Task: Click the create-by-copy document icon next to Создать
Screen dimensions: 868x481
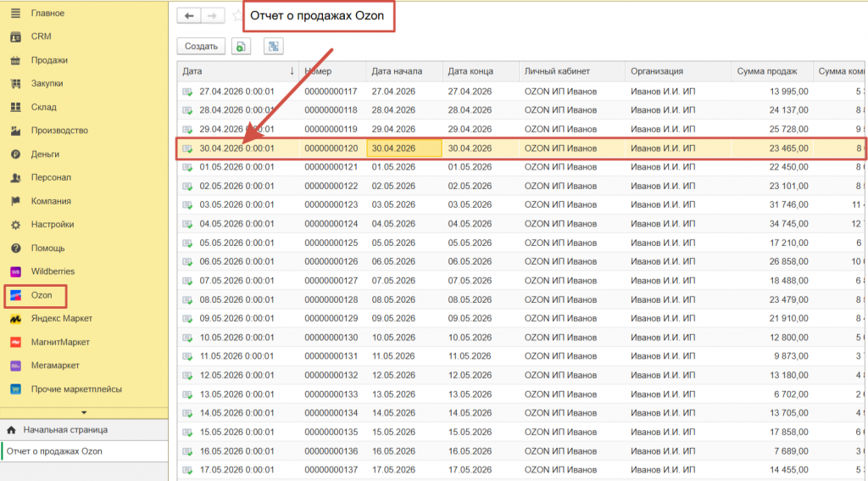Action: tap(241, 47)
